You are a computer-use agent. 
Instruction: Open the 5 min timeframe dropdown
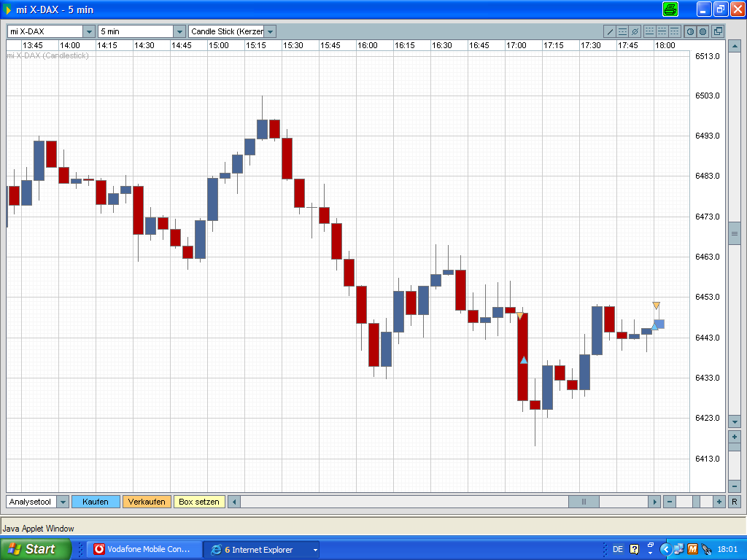(179, 31)
